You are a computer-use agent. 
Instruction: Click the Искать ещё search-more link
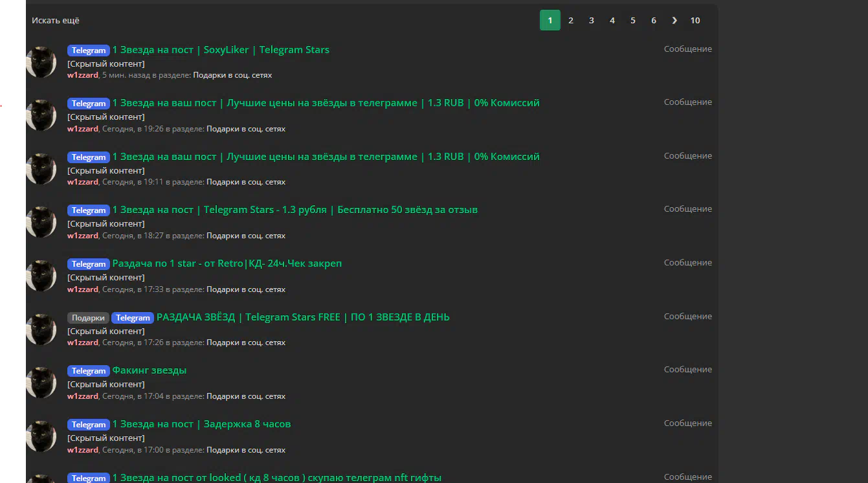coord(56,21)
